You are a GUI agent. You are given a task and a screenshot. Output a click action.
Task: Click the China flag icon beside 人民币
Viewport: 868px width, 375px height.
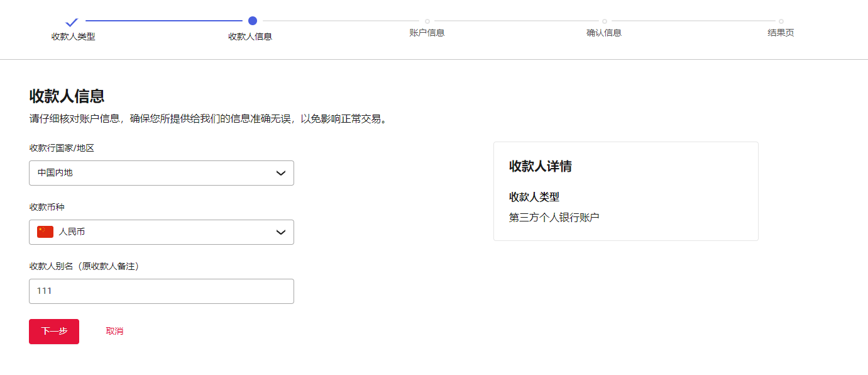[x=45, y=232]
